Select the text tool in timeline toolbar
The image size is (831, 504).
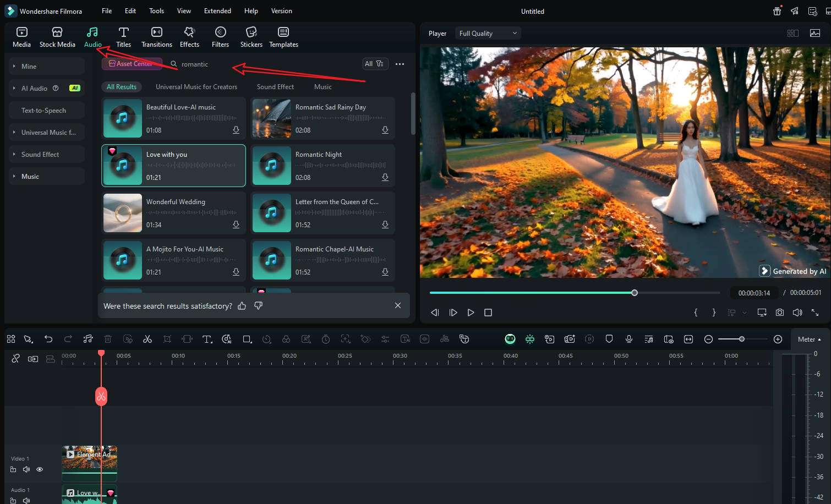207,339
